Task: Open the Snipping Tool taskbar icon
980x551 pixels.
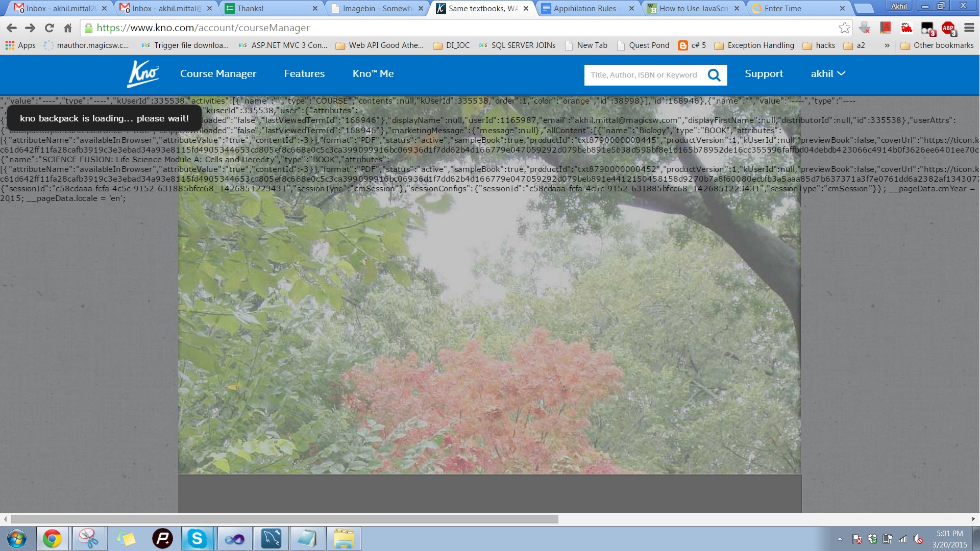Action: 88,539
